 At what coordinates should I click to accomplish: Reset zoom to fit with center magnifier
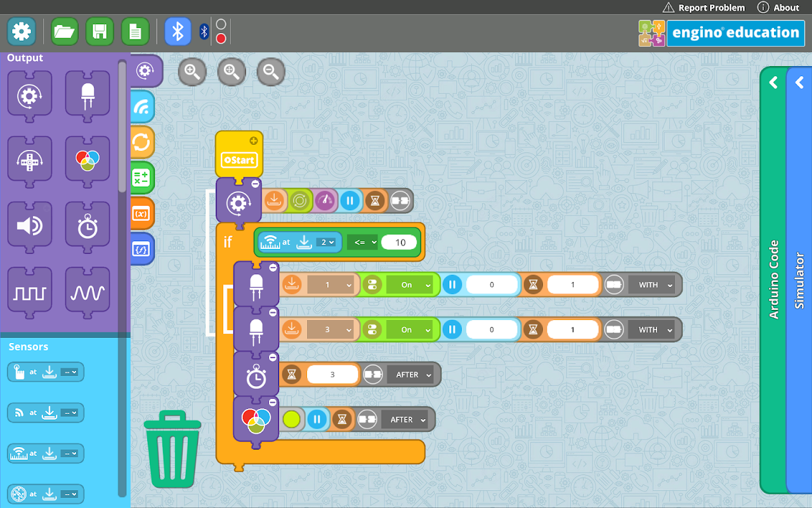[232, 72]
